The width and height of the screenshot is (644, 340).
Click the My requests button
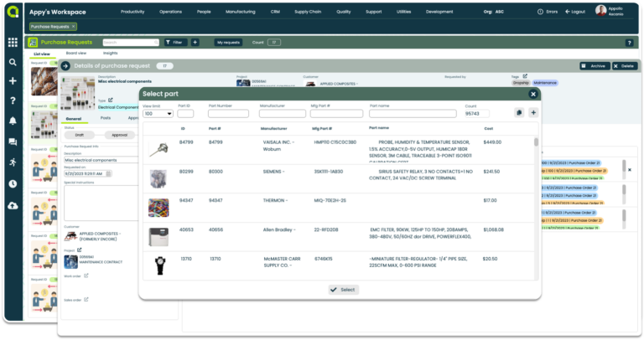(228, 42)
